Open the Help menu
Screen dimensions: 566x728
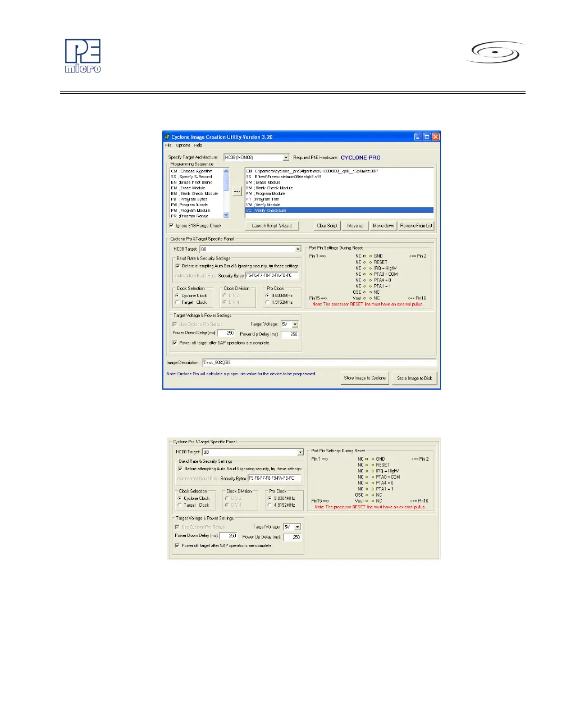point(198,145)
